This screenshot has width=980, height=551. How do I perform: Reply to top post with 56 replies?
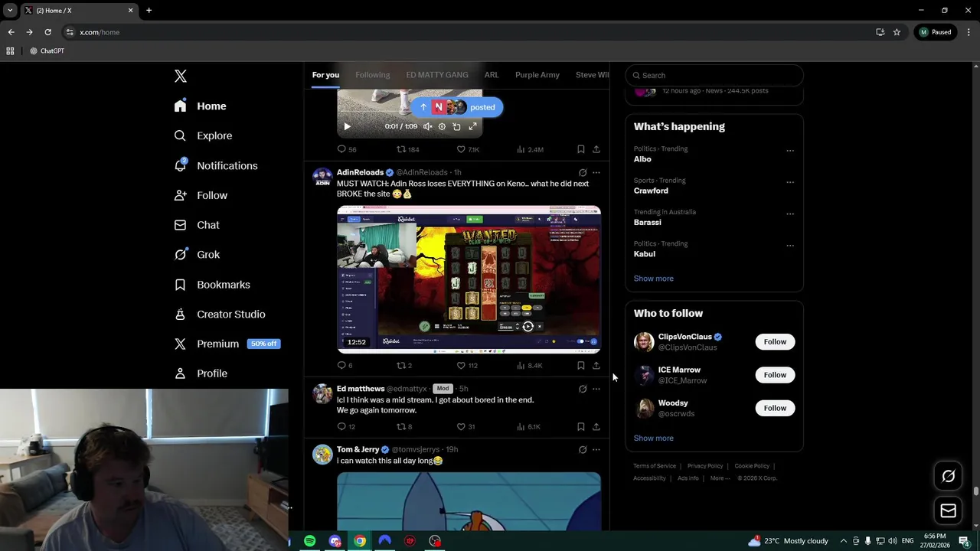tap(346, 149)
